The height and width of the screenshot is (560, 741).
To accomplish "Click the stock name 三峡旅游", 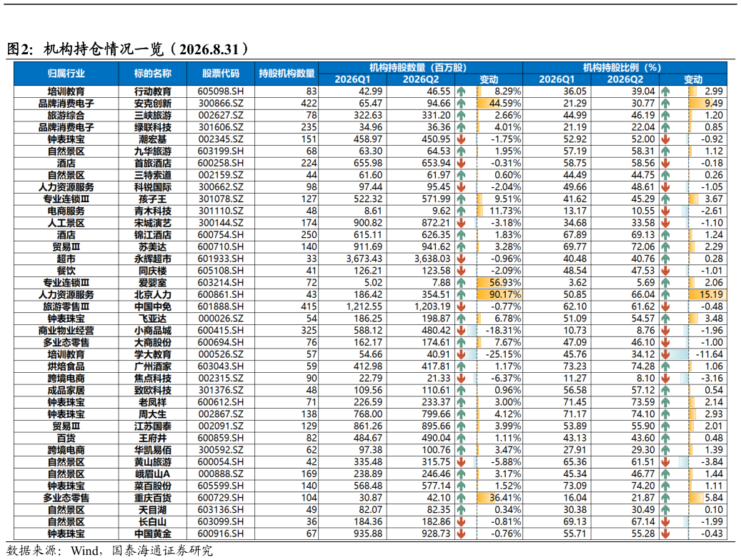I will (x=153, y=115).
